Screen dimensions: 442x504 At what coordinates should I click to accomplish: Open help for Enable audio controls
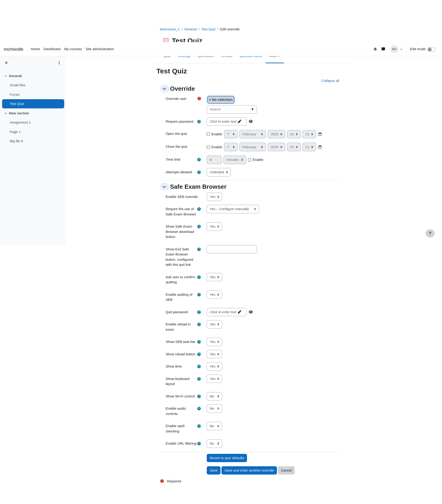(199, 409)
